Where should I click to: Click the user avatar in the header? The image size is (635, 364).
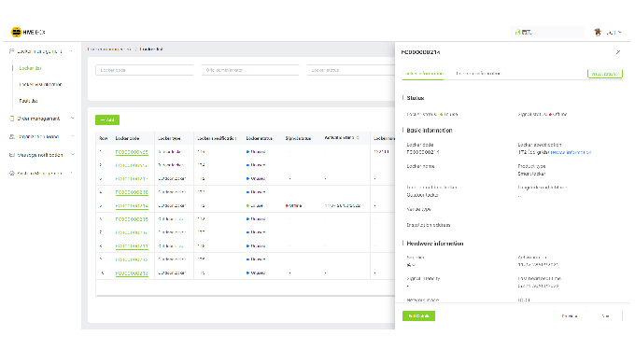598,32
